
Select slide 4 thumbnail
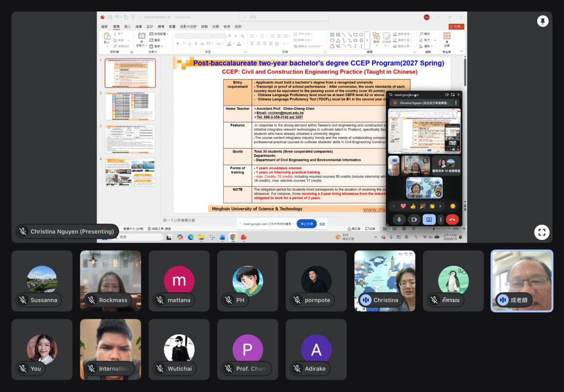pos(130,172)
